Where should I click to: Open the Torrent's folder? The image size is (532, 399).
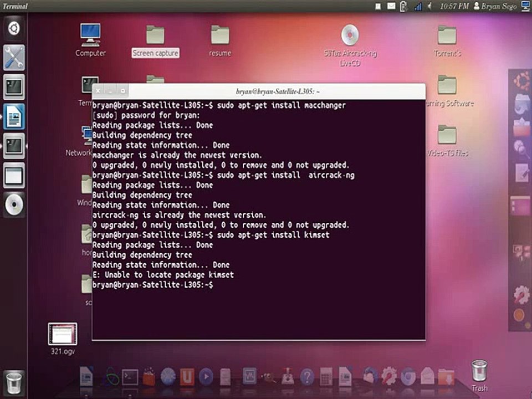pos(447,40)
